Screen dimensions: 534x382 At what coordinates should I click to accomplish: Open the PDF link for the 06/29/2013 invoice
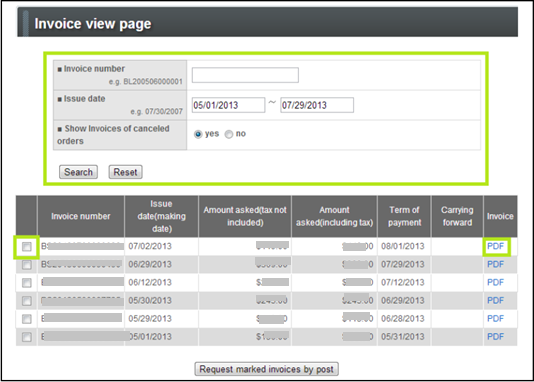coord(495,264)
